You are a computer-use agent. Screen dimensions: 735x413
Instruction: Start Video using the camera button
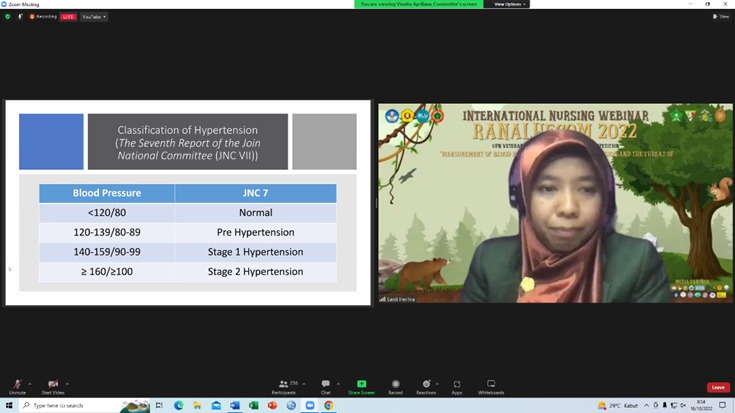[x=53, y=385]
